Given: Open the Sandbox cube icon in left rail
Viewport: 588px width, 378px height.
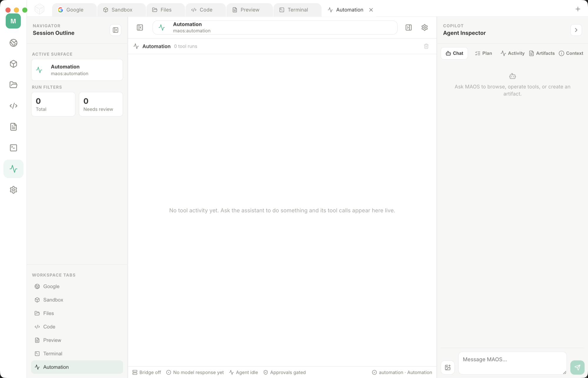Looking at the screenshot, I should (14, 64).
